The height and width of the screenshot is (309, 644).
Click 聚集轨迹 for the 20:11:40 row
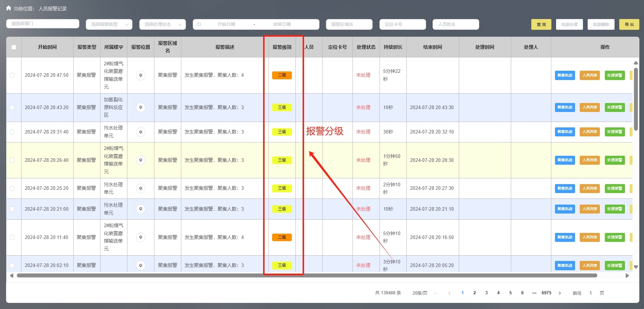(565, 237)
